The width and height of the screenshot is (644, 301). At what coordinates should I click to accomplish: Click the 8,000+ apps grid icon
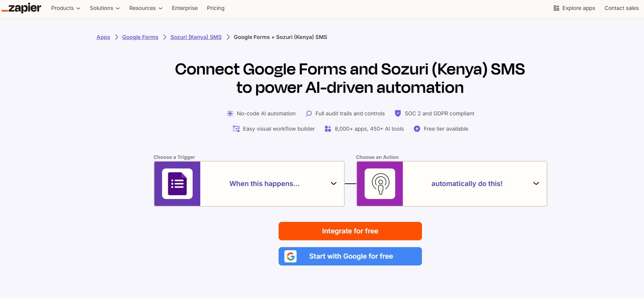pos(328,129)
